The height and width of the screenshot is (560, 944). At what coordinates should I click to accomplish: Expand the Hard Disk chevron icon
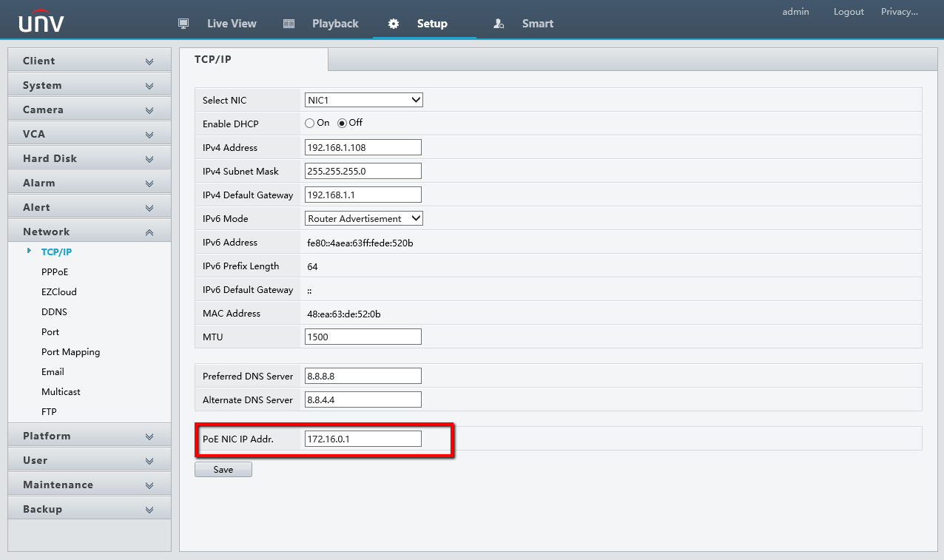click(149, 159)
